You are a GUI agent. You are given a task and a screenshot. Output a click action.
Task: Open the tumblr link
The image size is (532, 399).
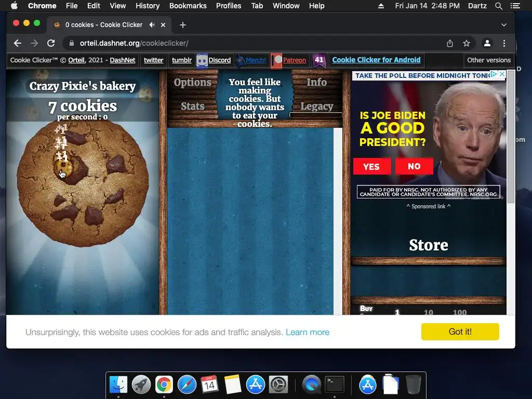click(x=182, y=60)
